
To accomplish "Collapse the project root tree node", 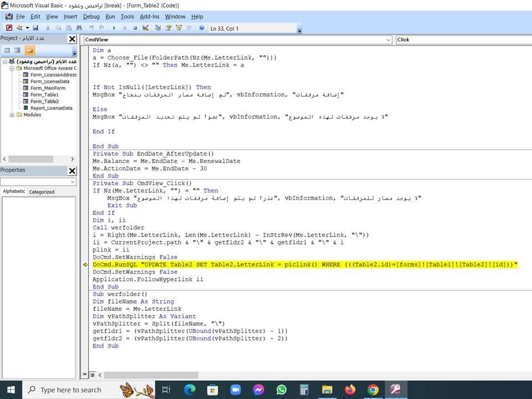I will (5, 62).
